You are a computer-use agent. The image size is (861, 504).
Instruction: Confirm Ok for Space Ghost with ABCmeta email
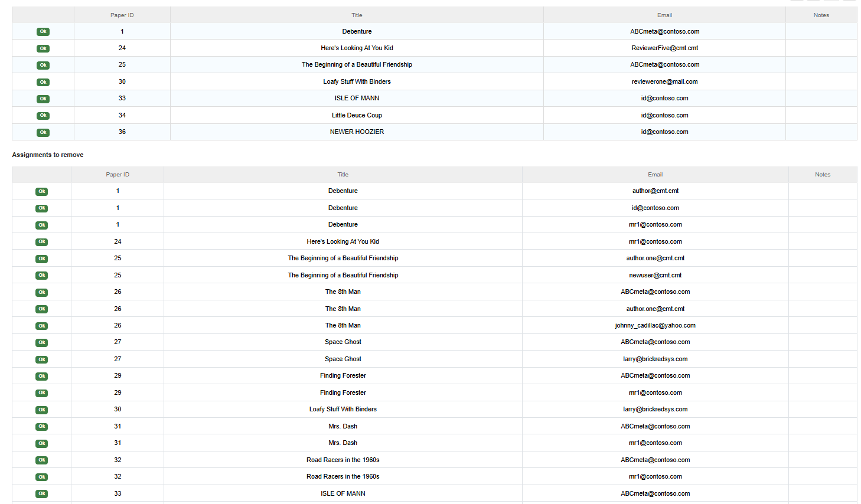point(42,342)
